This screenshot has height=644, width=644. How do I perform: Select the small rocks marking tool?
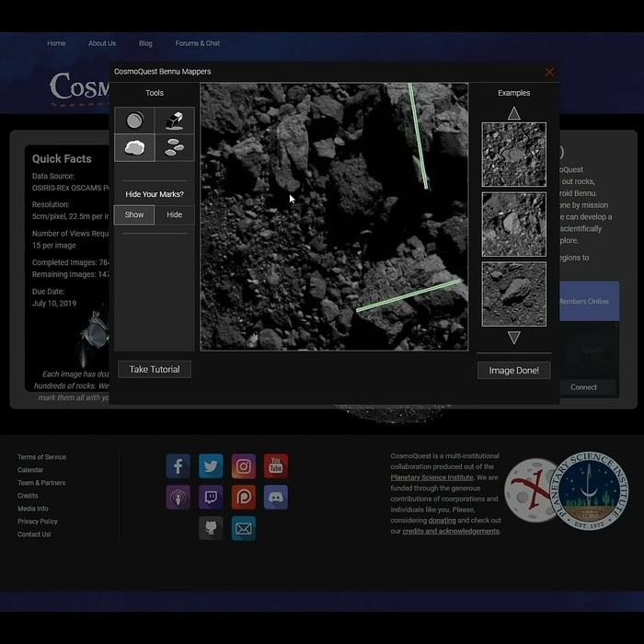point(174,147)
